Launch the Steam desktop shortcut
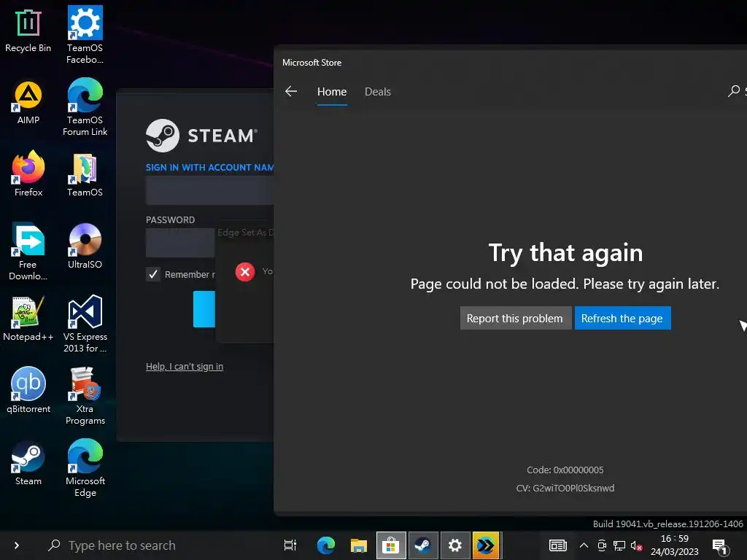 coord(28,463)
